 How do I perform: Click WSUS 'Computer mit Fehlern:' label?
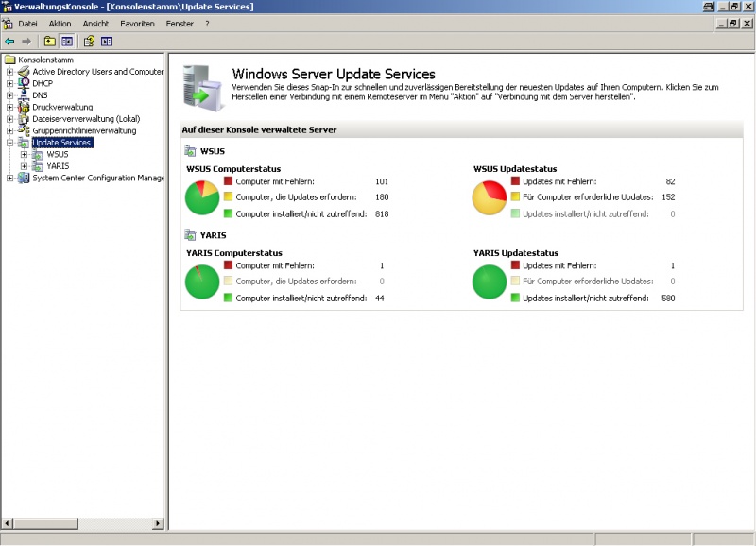[x=275, y=181]
